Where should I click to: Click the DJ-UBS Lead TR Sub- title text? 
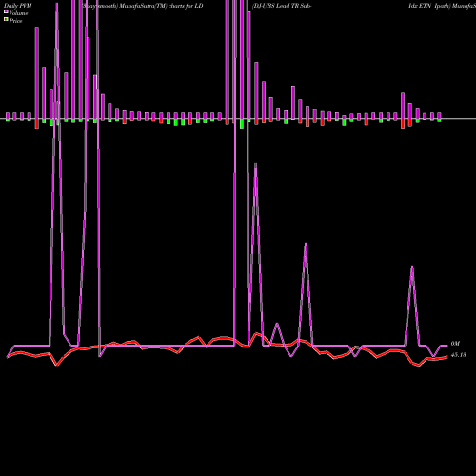[282, 6]
